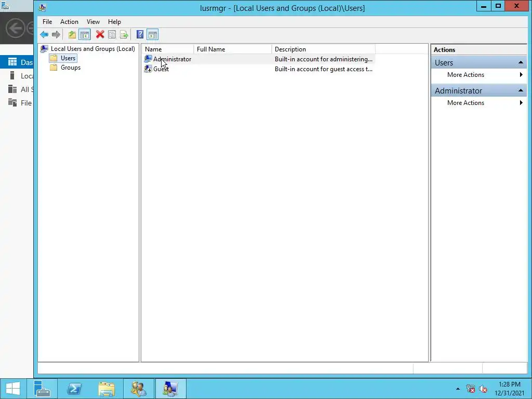Minimize the lusrmgr window
This screenshot has height=399, width=532.
pyautogui.click(x=484, y=6)
